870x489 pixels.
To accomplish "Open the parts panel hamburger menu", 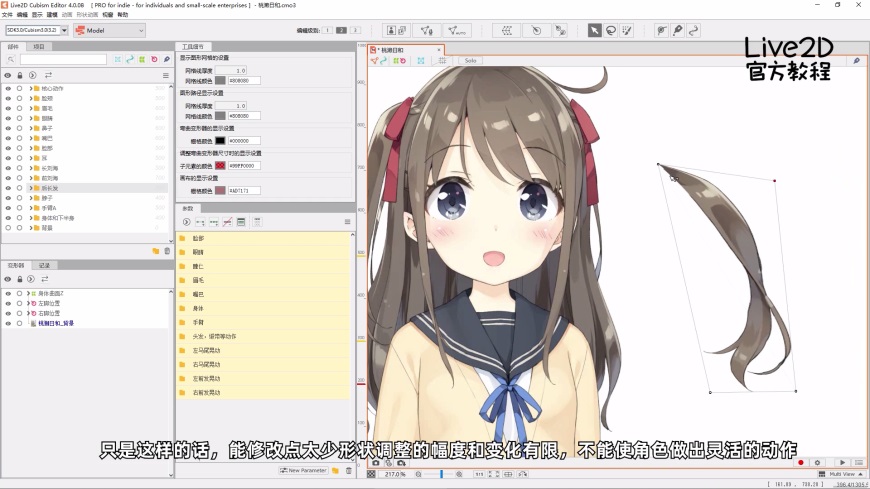I will click(165, 75).
